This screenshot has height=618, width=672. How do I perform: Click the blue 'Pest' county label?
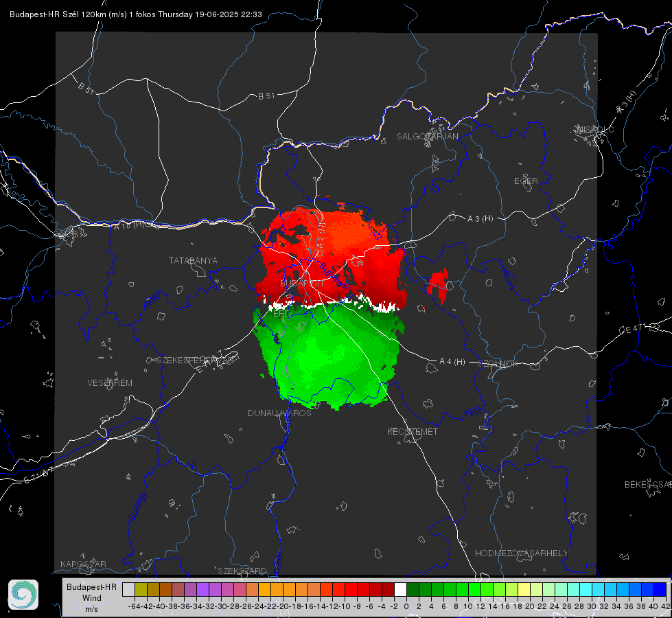472,413
